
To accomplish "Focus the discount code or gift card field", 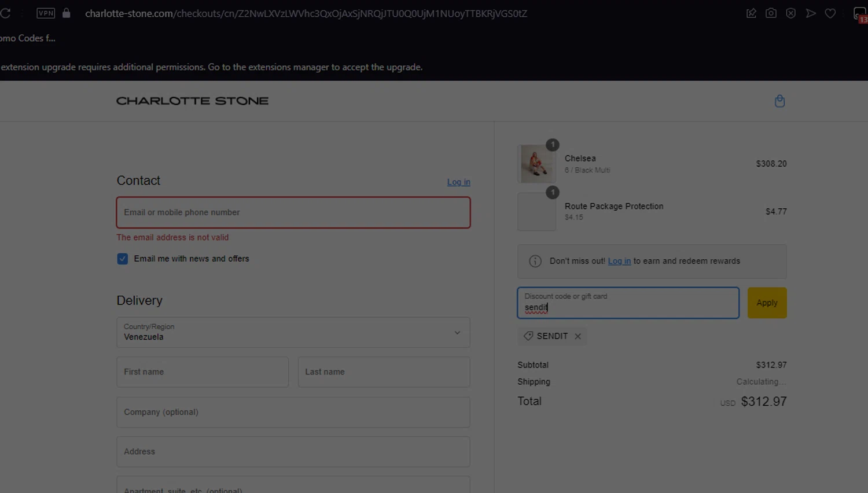I will point(628,303).
